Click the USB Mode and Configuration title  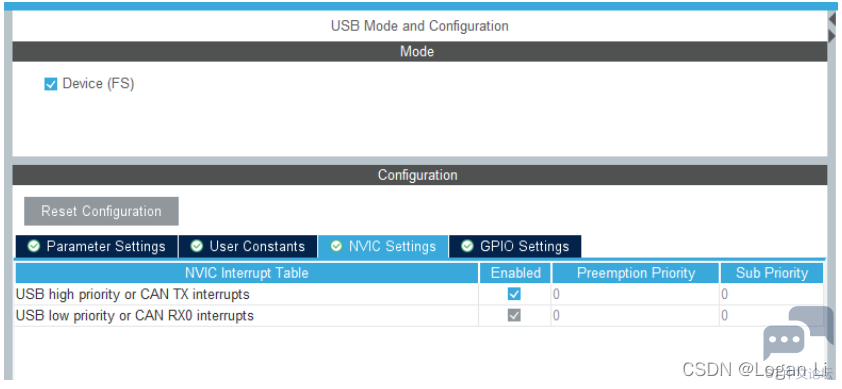pyautogui.click(x=419, y=26)
